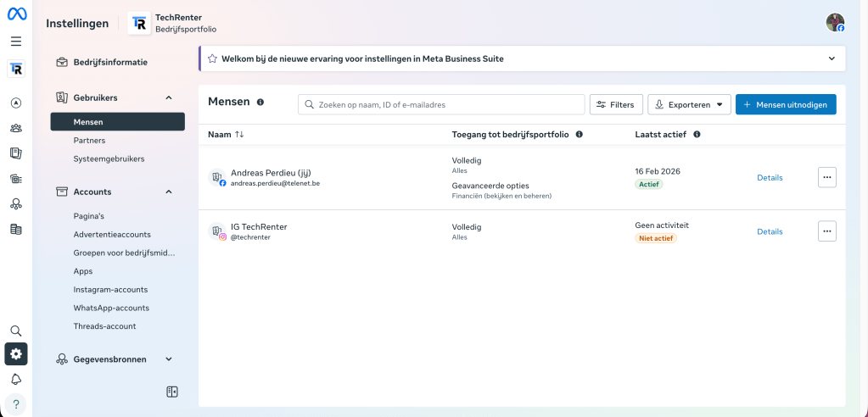Open the hamburger menu in left rail
Viewport: 868px width, 417px height.
pyautogui.click(x=16, y=41)
